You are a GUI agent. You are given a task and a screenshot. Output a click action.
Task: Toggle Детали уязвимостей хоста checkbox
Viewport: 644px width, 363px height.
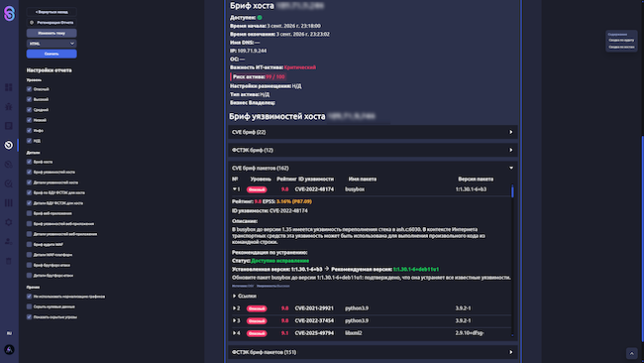[29, 182]
